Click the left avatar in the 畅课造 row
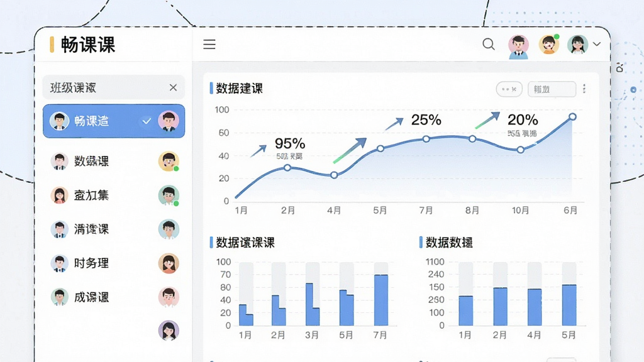Screen dimensions: 644x362 click(x=59, y=121)
